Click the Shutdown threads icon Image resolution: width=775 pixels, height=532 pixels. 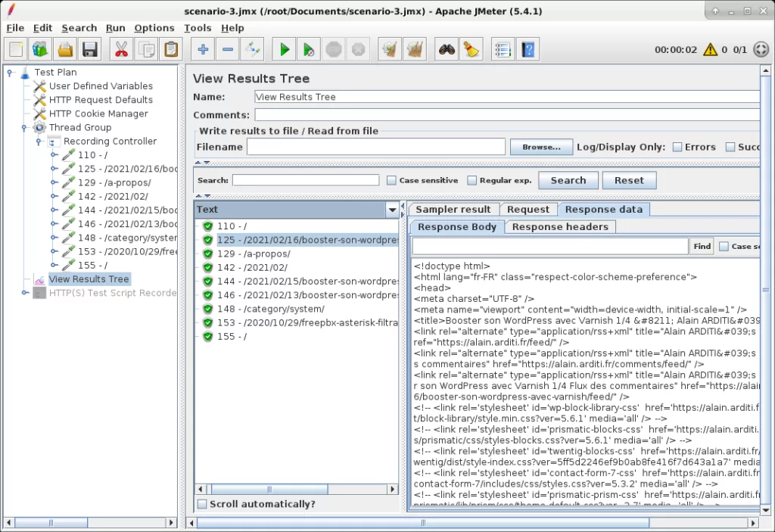358,49
